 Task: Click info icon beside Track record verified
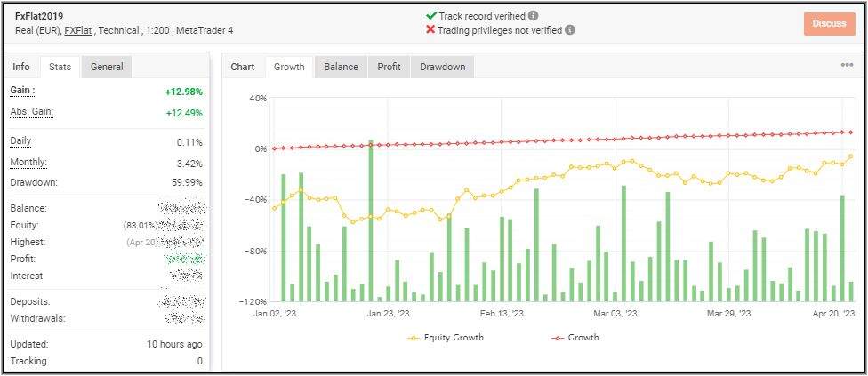(534, 16)
